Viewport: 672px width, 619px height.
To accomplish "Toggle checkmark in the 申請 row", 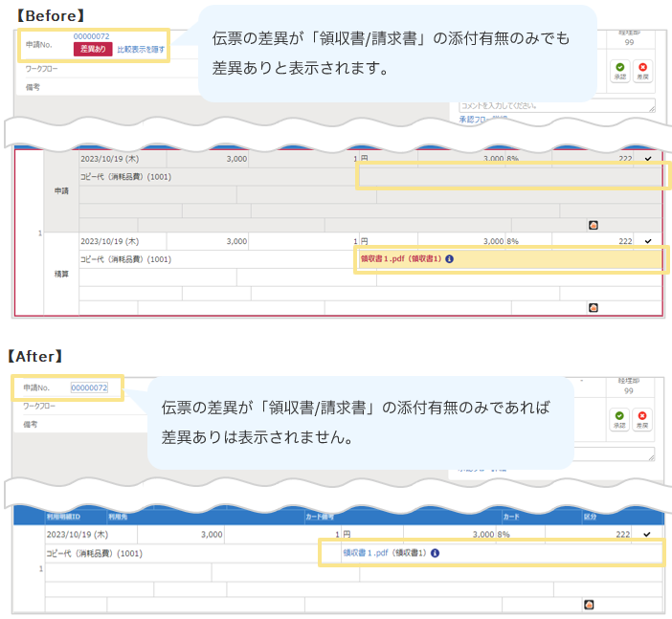I will coord(648,160).
